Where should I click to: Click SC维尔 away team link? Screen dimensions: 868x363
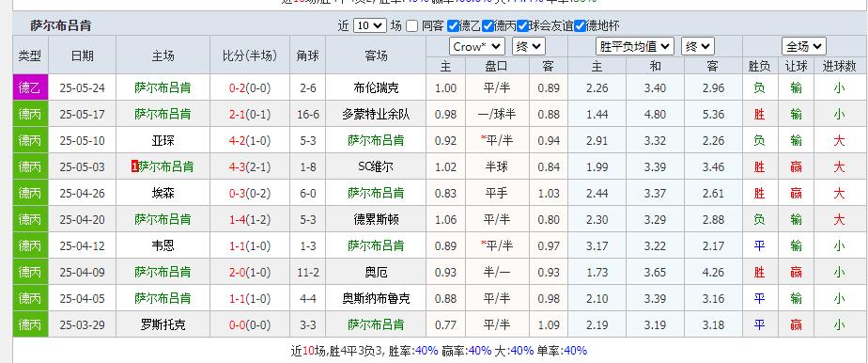[x=376, y=166]
